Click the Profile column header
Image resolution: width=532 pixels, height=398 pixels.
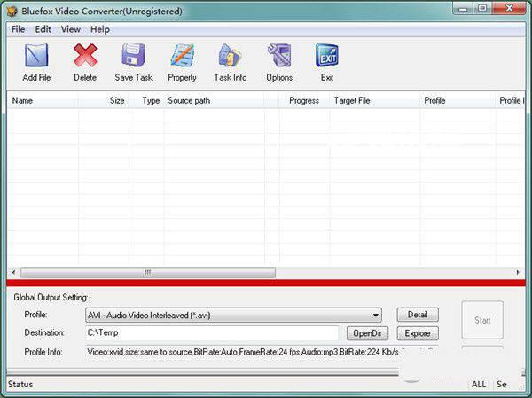[458, 101]
